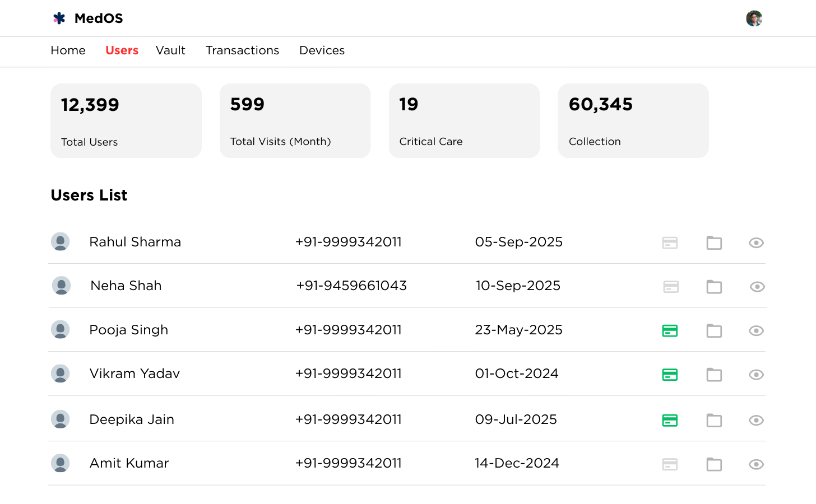
Task: Switch to the Vault tab
Action: click(x=170, y=50)
